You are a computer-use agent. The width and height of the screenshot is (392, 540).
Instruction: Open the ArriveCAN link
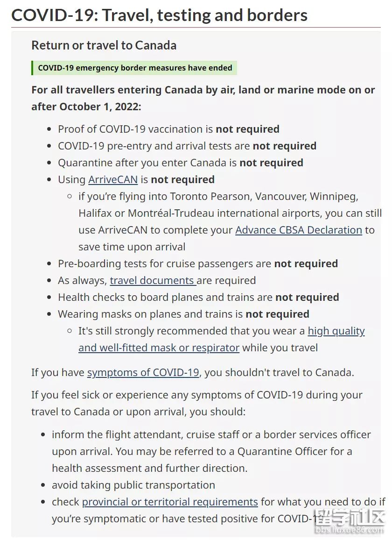pyautogui.click(x=112, y=180)
